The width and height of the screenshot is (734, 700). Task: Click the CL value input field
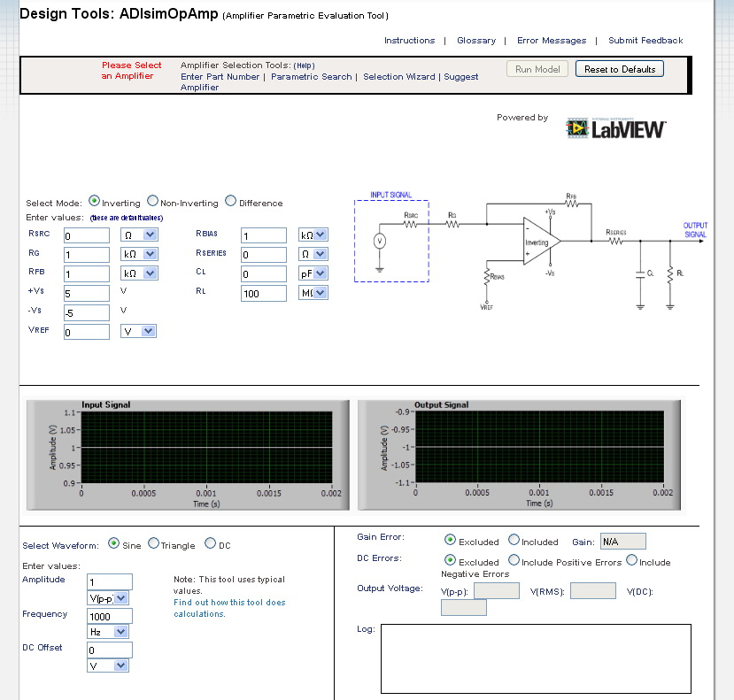click(264, 273)
